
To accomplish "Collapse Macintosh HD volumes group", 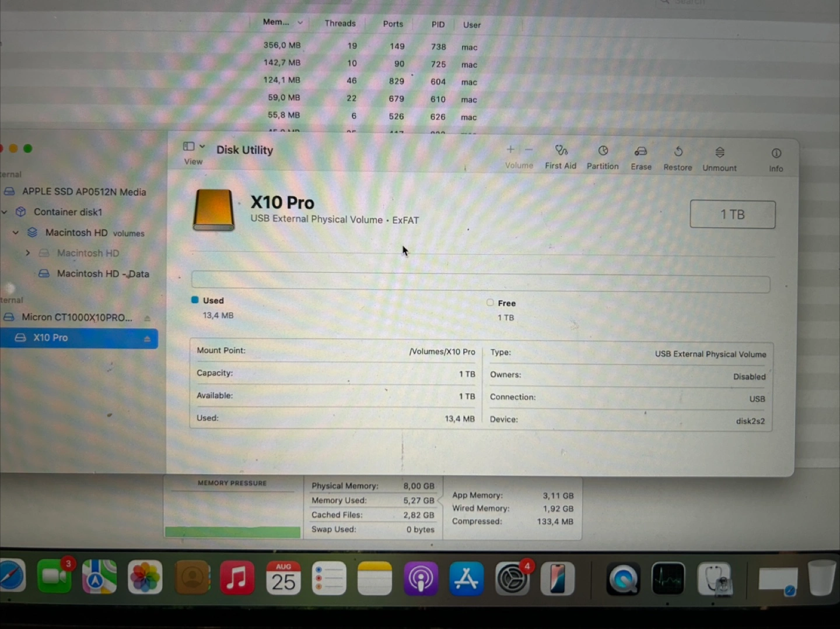I will coord(16,233).
